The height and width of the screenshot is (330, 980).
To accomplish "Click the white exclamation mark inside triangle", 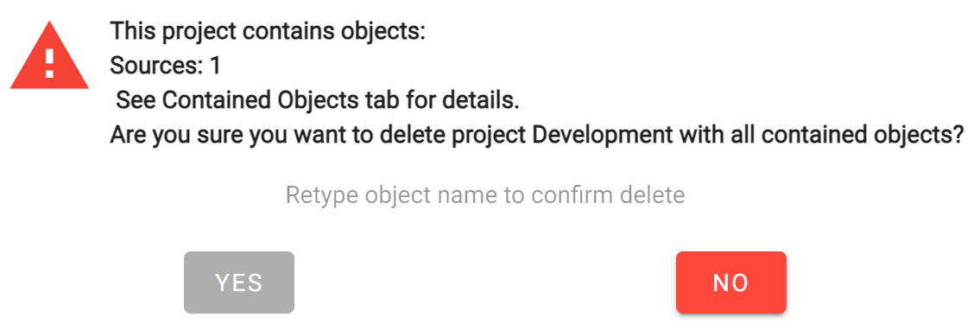I will [x=49, y=62].
